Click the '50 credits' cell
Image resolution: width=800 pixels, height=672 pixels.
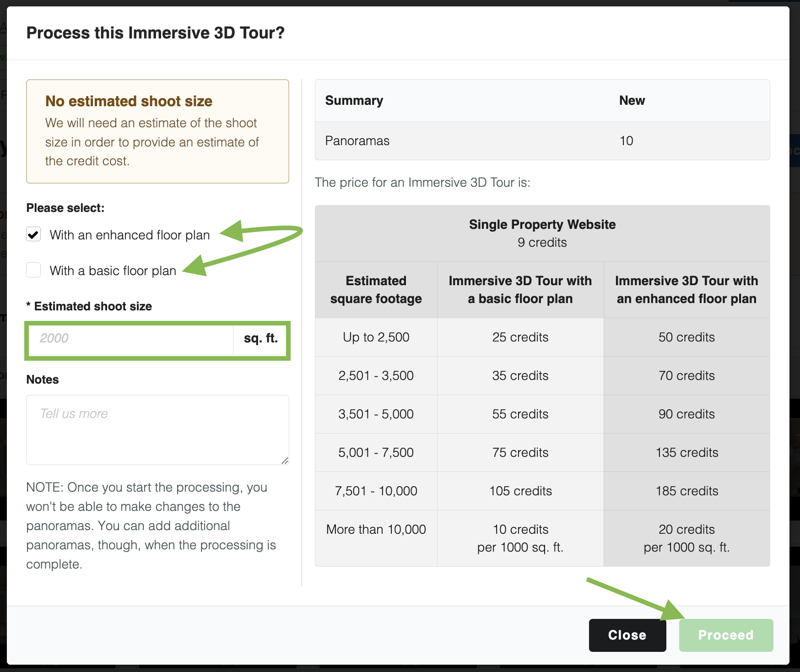(686, 337)
